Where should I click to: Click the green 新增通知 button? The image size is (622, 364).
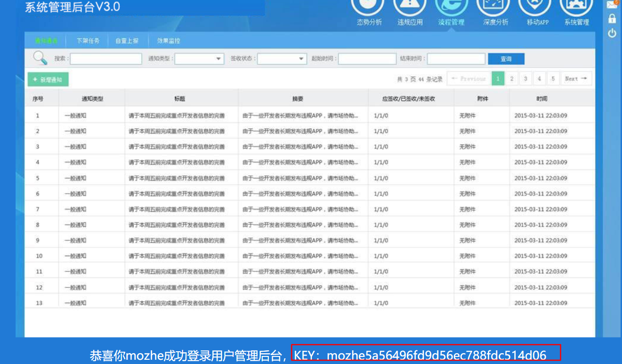pyautogui.click(x=48, y=79)
